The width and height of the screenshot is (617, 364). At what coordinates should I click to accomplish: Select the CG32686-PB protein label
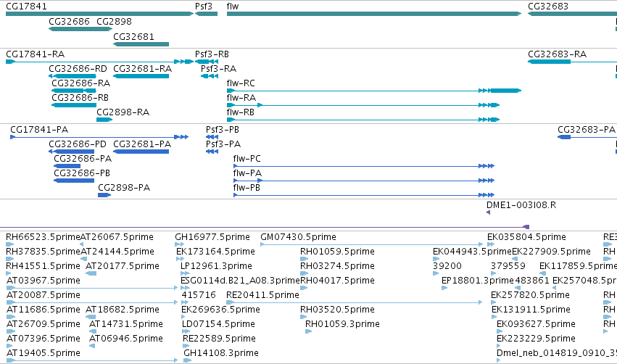[x=82, y=173]
